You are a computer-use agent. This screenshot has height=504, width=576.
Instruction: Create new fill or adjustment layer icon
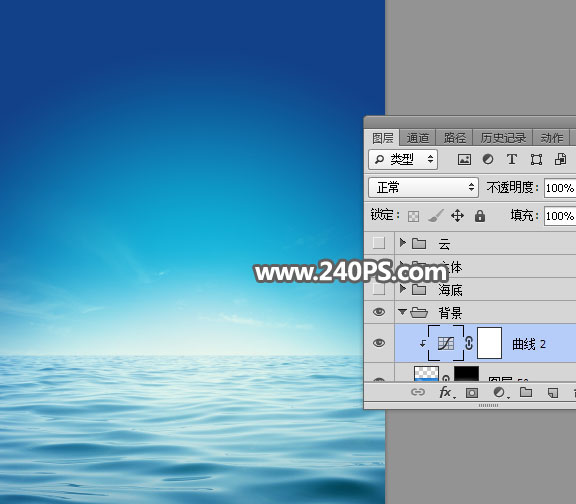[500, 392]
